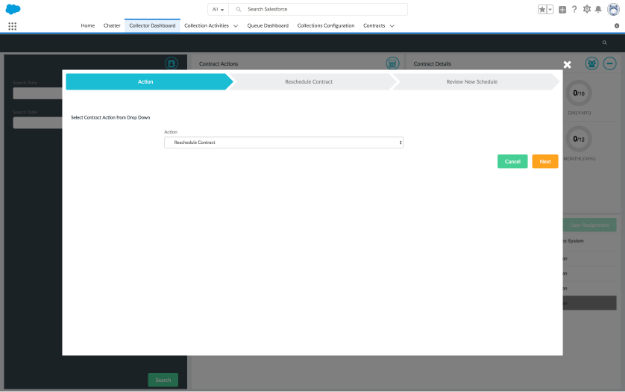Open the Favorites star icon
This screenshot has height=392, width=625.
coord(542,10)
